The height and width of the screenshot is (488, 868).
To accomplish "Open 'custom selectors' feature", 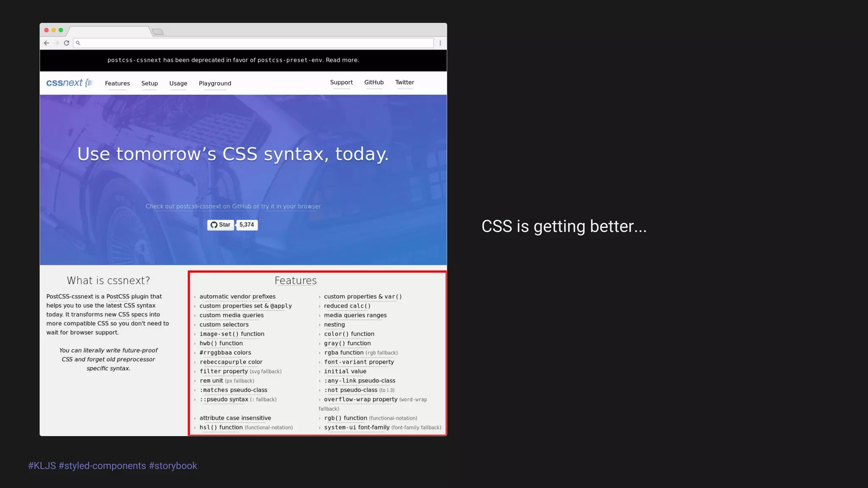I will pos(224,324).
